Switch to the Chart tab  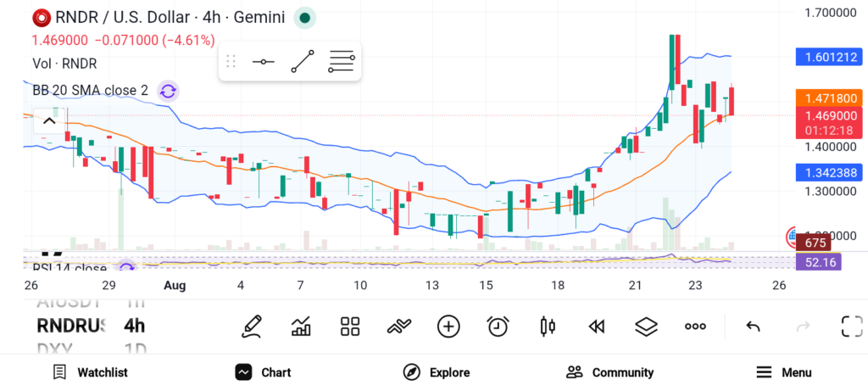(x=263, y=372)
